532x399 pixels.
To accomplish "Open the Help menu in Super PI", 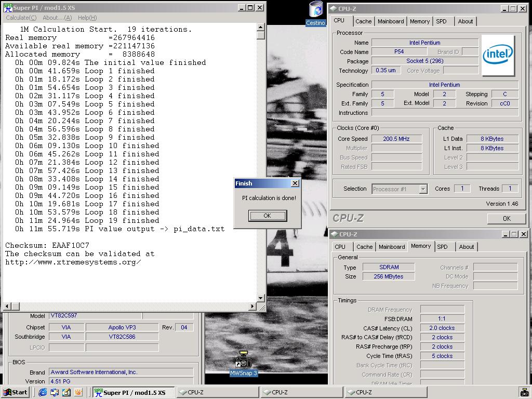I will pos(87,18).
